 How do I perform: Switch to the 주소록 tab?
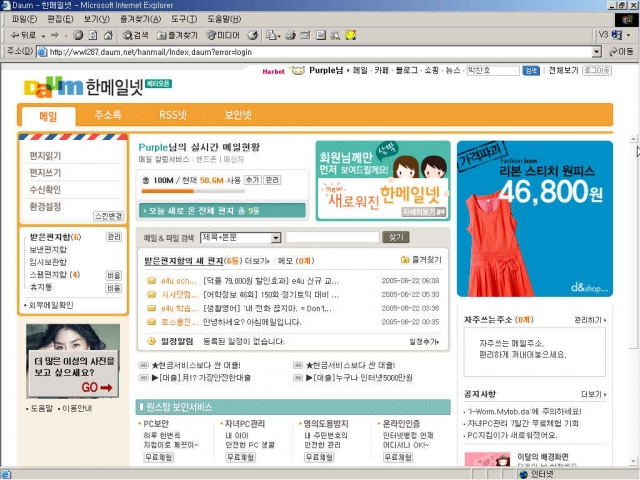[108, 115]
